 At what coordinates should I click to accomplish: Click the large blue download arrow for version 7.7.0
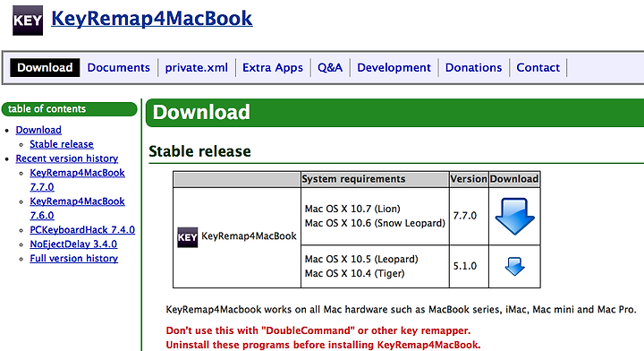514,216
